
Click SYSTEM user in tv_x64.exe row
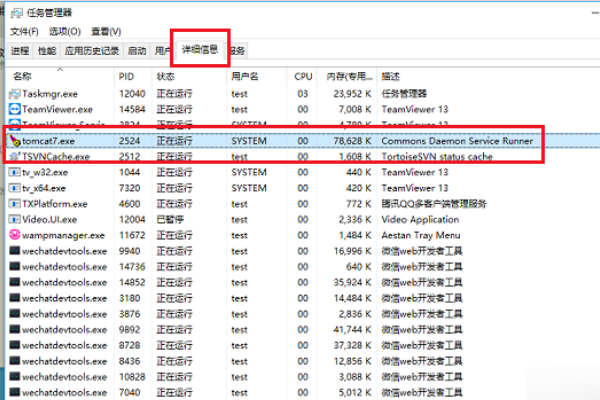pos(249,188)
